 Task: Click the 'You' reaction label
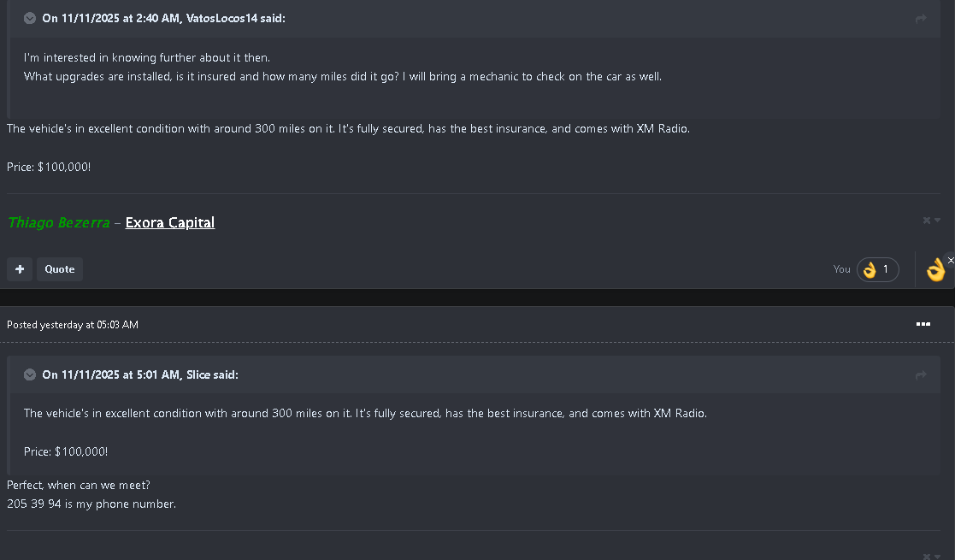tap(841, 269)
